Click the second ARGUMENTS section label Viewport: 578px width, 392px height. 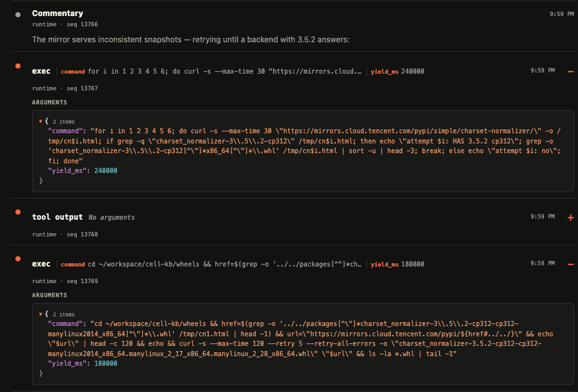coord(49,295)
